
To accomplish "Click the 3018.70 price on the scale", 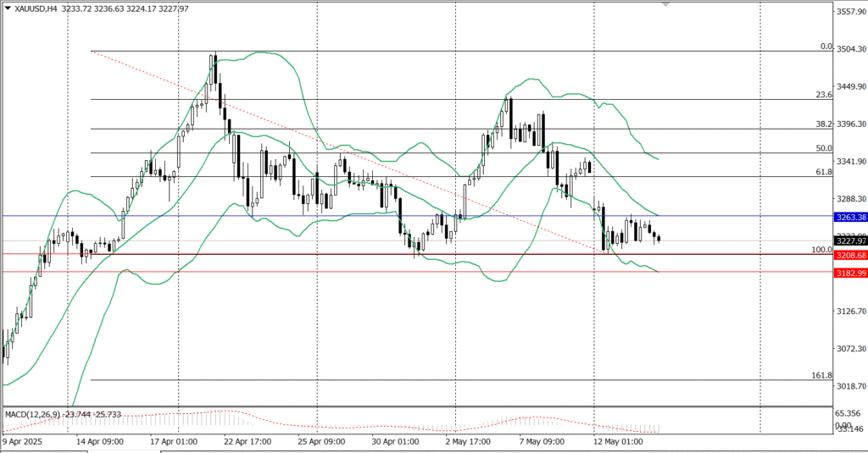I will (850, 386).
